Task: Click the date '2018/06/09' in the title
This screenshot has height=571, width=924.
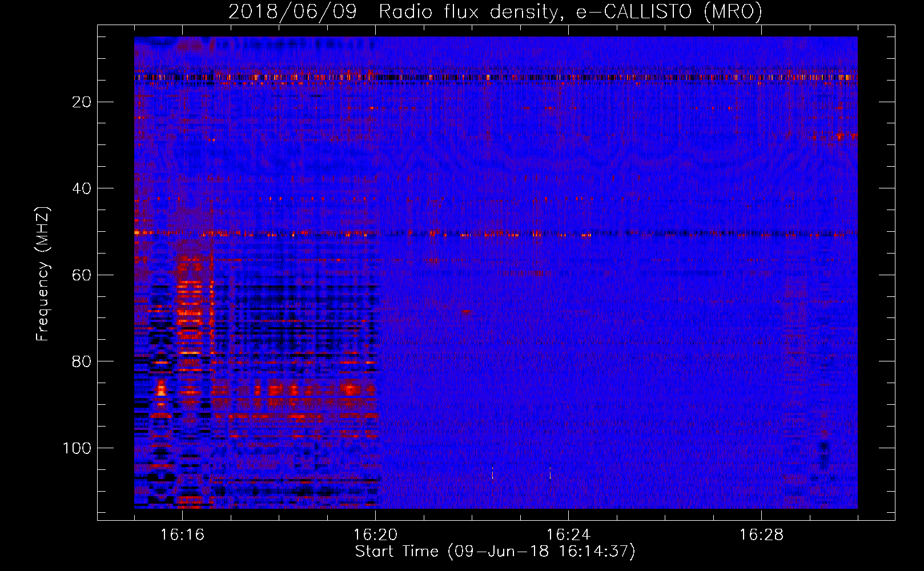Action: pos(293,12)
